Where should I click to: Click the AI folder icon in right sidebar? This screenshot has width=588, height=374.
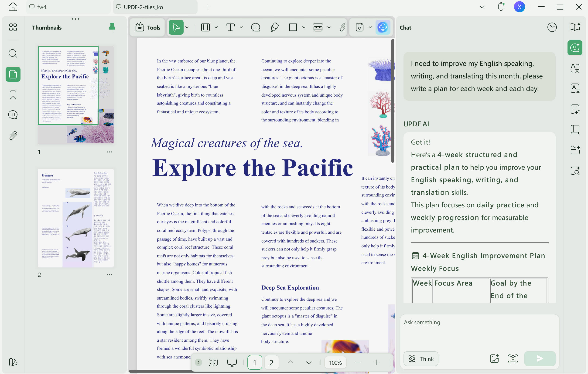coord(575,150)
